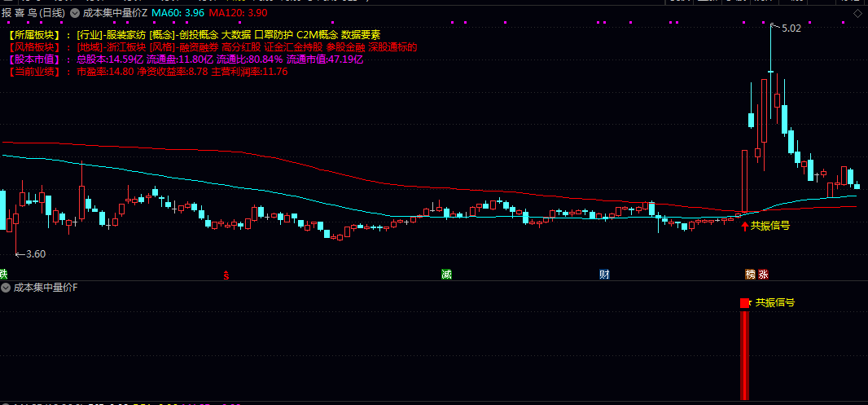The height and width of the screenshot is (405, 868).
Task: Click the 成本集中量价F indicator name
Action: tap(46, 288)
